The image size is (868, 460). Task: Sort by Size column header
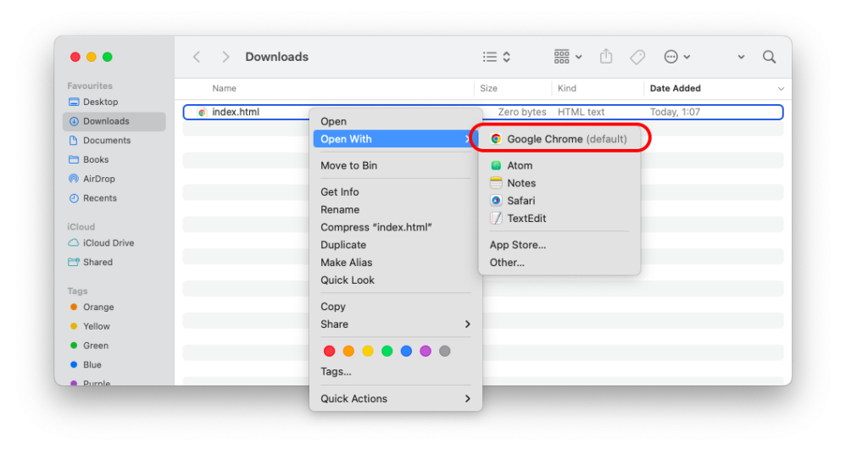click(488, 89)
